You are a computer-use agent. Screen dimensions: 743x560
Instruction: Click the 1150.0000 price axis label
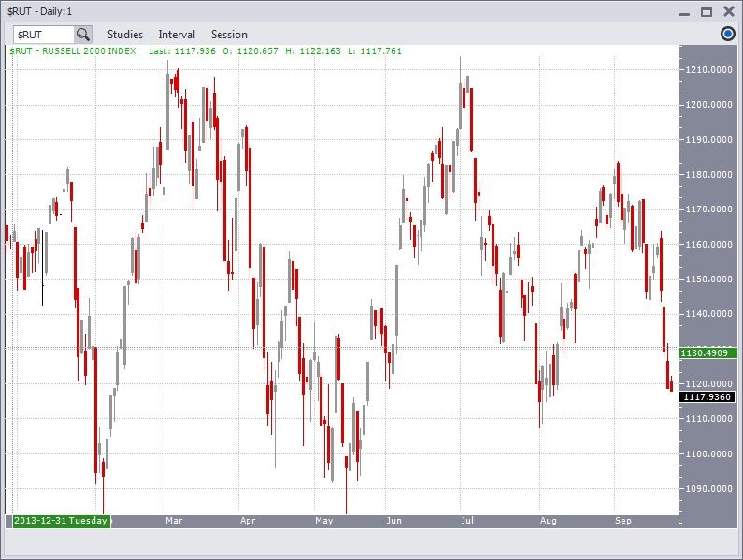coord(708,280)
